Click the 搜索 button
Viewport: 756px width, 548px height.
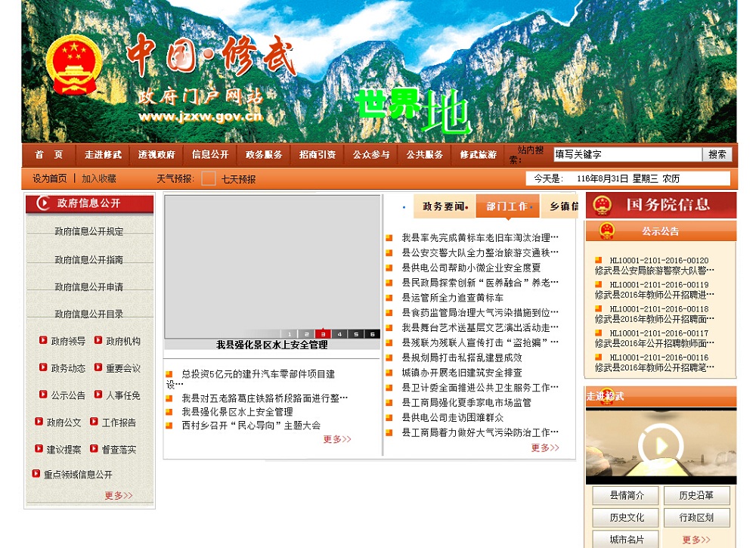(717, 154)
